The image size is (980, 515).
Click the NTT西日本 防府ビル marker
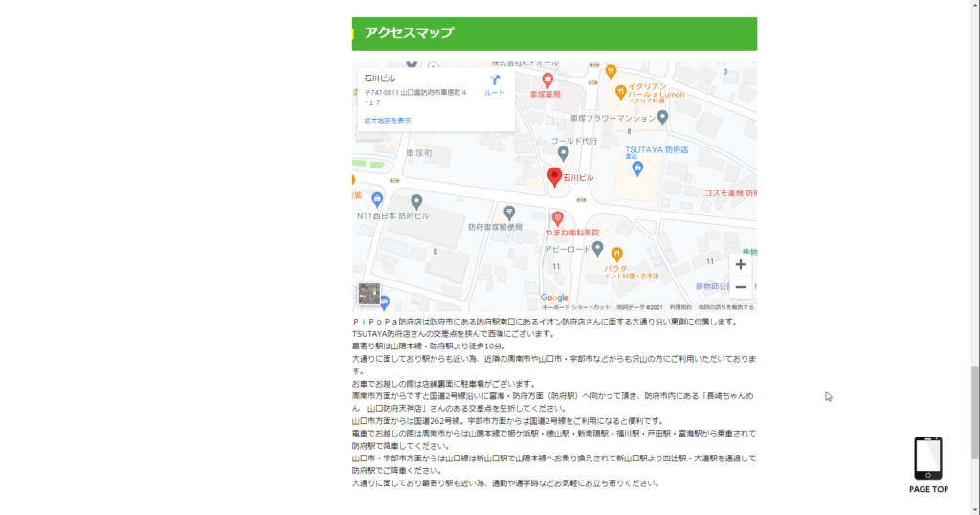tap(416, 202)
